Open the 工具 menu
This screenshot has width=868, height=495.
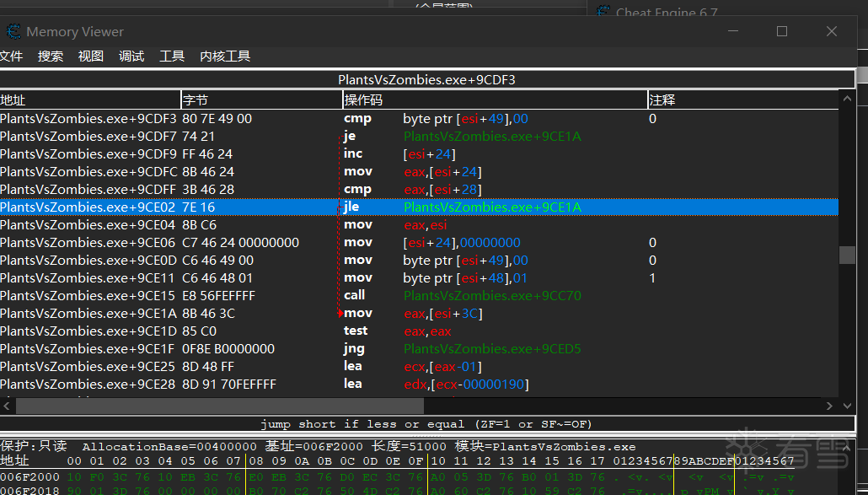(172, 56)
